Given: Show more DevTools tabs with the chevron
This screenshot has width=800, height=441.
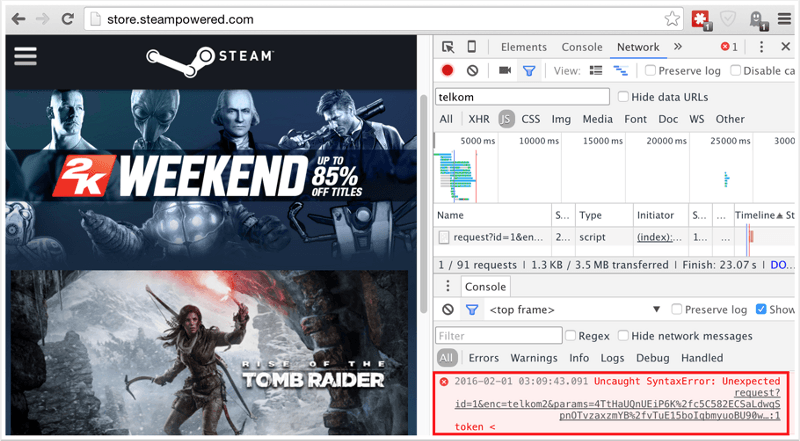Looking at the screenshot, I should click(x=678, y=46).
